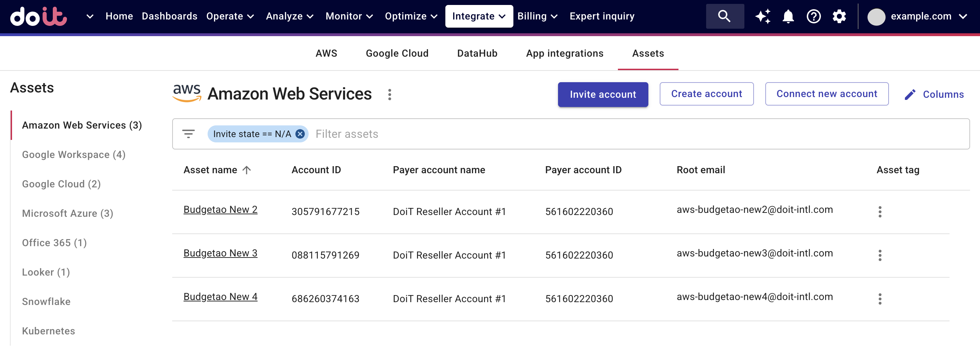Select Google Workspace (4) in sidebar
980x362 pixels.
point(74,155)
